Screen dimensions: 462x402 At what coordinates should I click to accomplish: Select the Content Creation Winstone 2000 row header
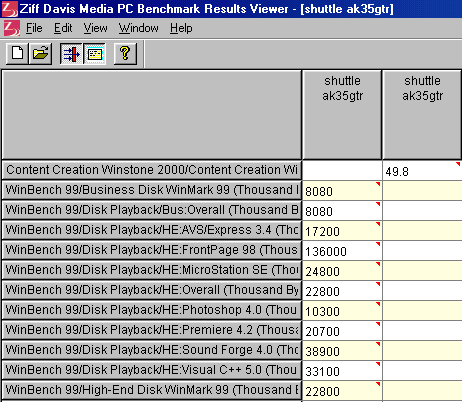[152, 170]
